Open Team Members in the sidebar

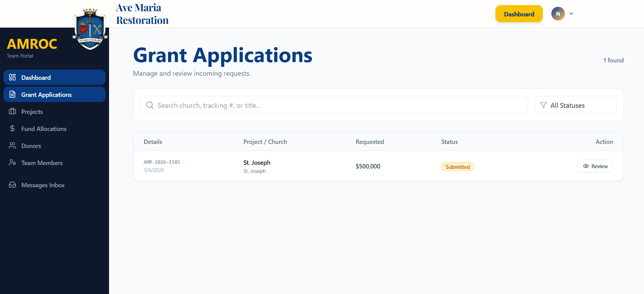[x=55, y=162]
